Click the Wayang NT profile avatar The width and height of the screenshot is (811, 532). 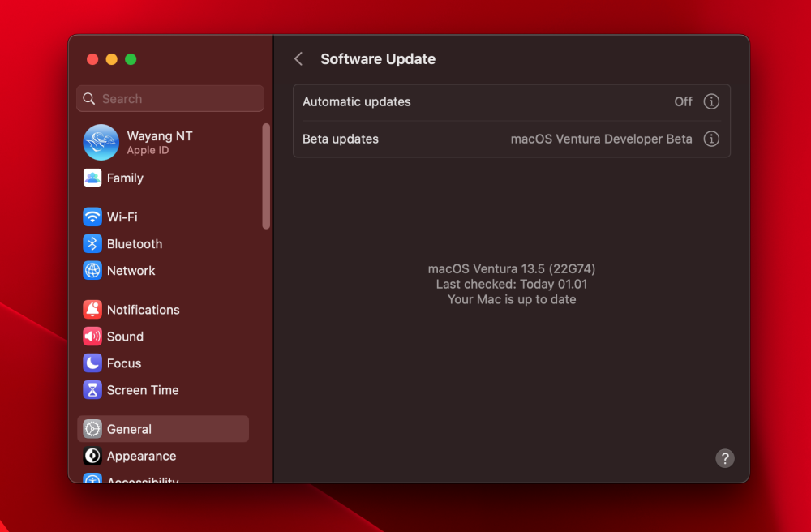(101, 142)
